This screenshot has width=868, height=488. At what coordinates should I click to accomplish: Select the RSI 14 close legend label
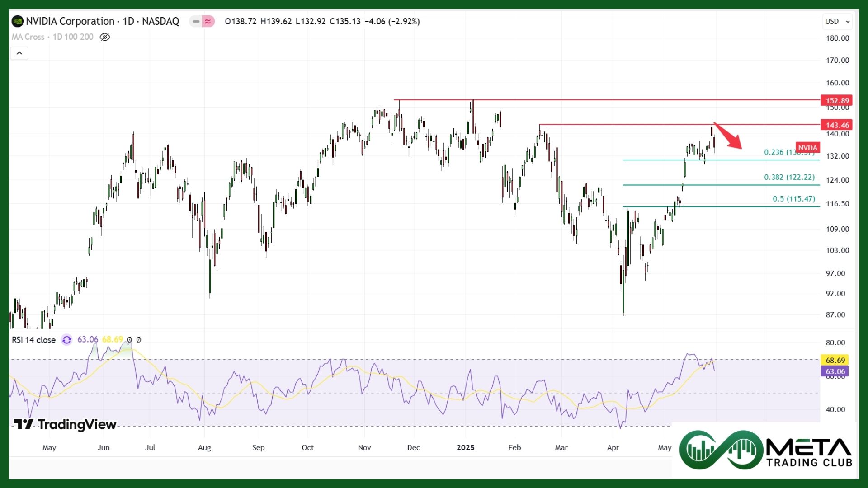point(34,340)
